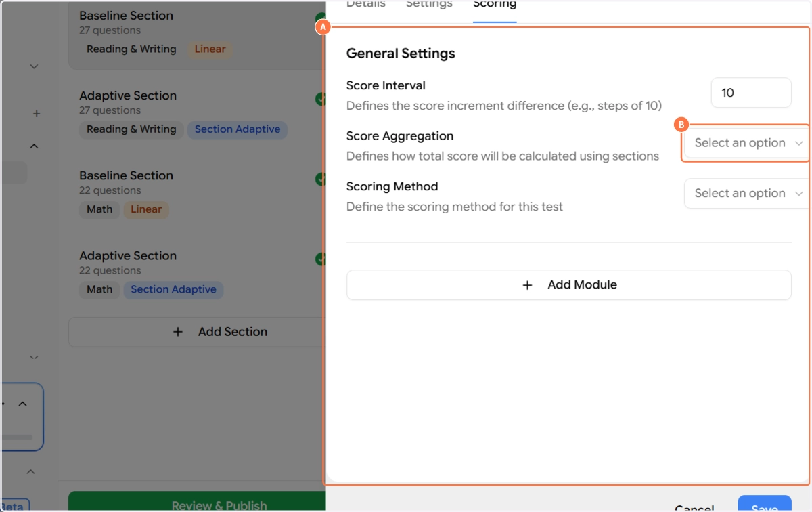
Task: Focus the Score Interval input field
Action: pyautogui.click(x=750, y=93)
